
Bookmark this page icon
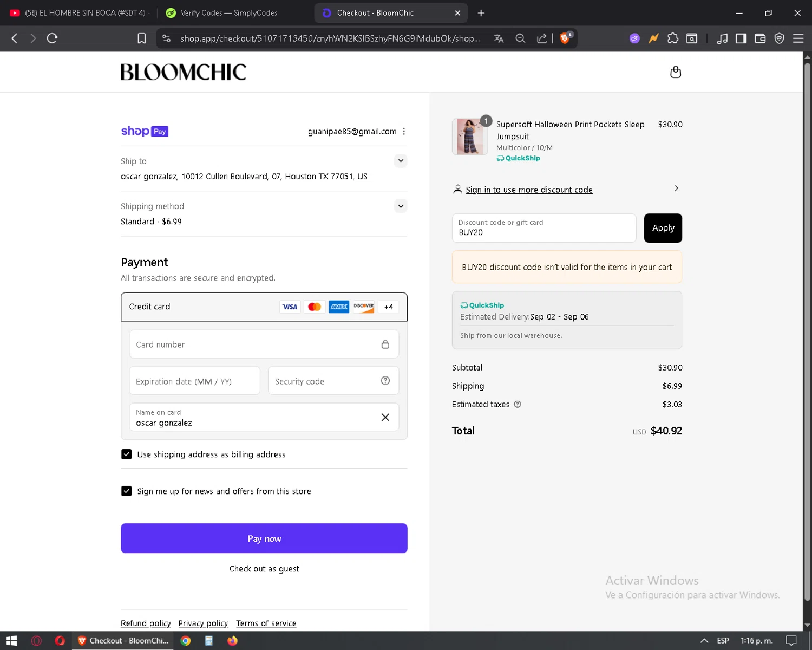point(141,38)
